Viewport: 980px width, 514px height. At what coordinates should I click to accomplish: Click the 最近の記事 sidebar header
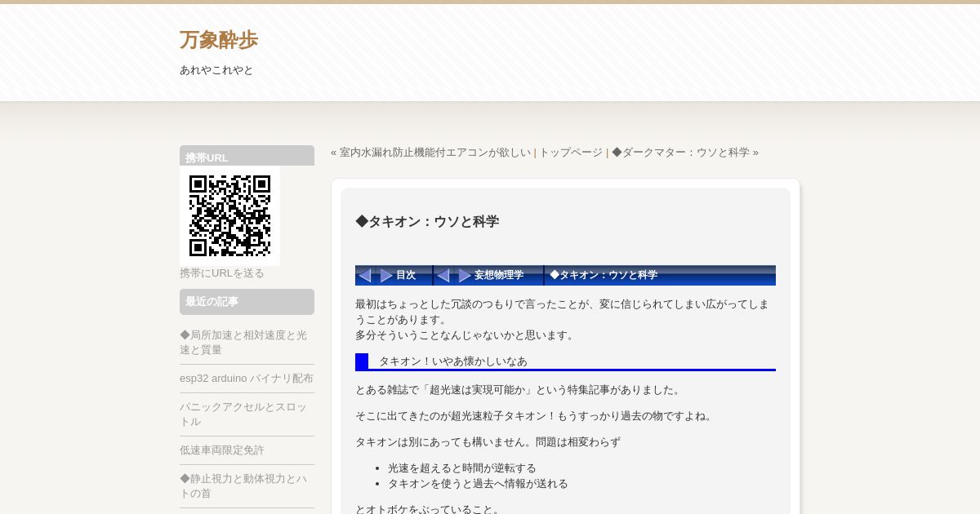247,302
